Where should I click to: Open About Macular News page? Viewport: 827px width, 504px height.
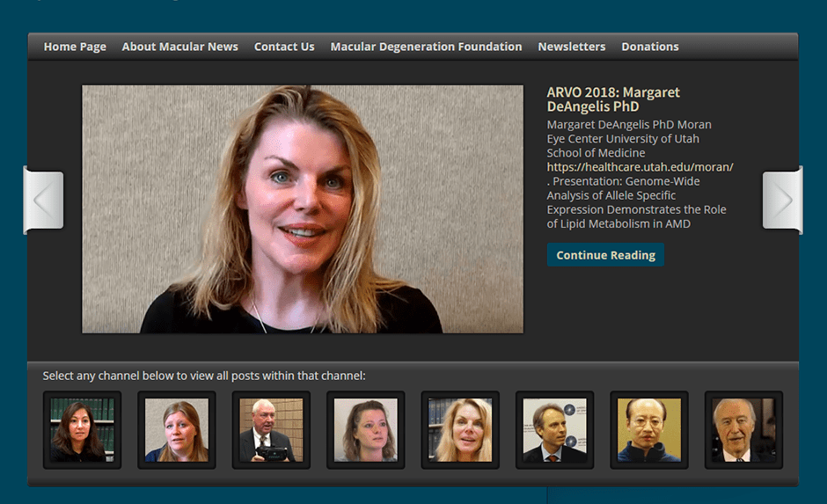179,47
